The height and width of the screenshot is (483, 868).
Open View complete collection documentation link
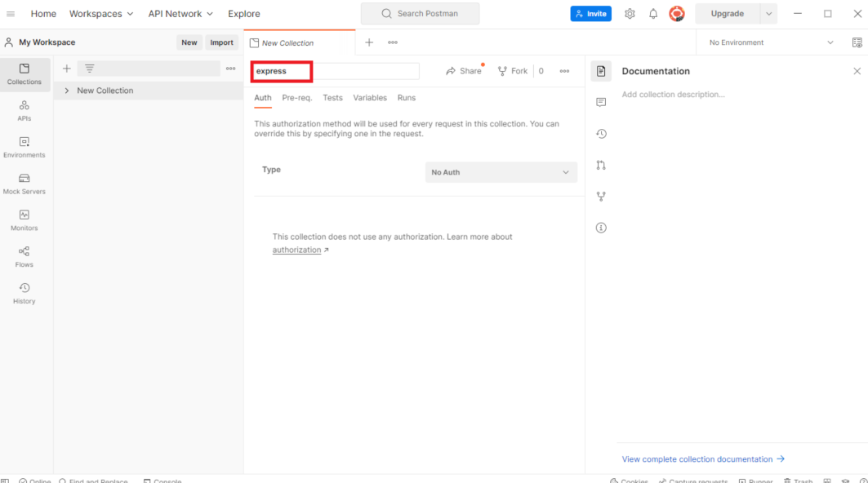tap(703, 459)
